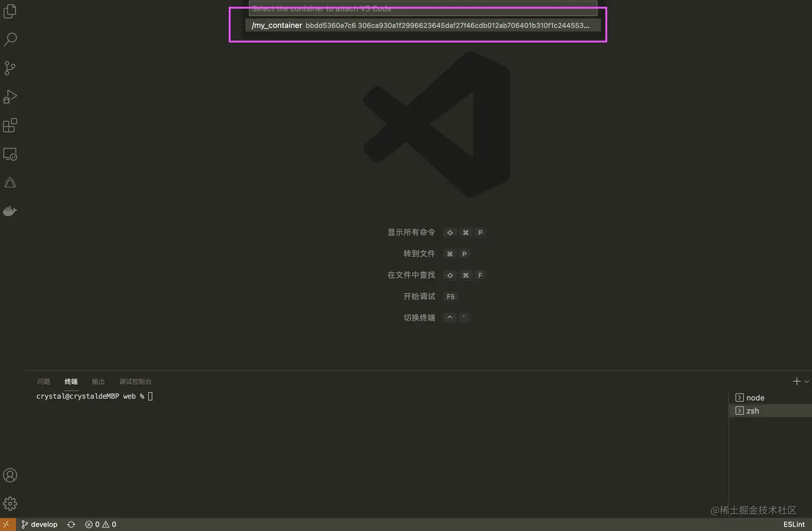Open the Accounts icon in activity bar

(10, 475)
